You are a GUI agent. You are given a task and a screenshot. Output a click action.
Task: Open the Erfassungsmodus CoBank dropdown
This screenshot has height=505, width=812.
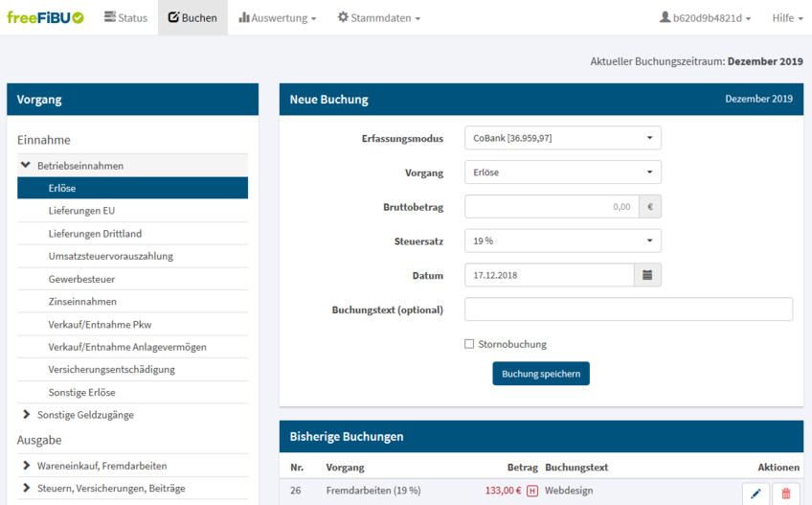562,138
